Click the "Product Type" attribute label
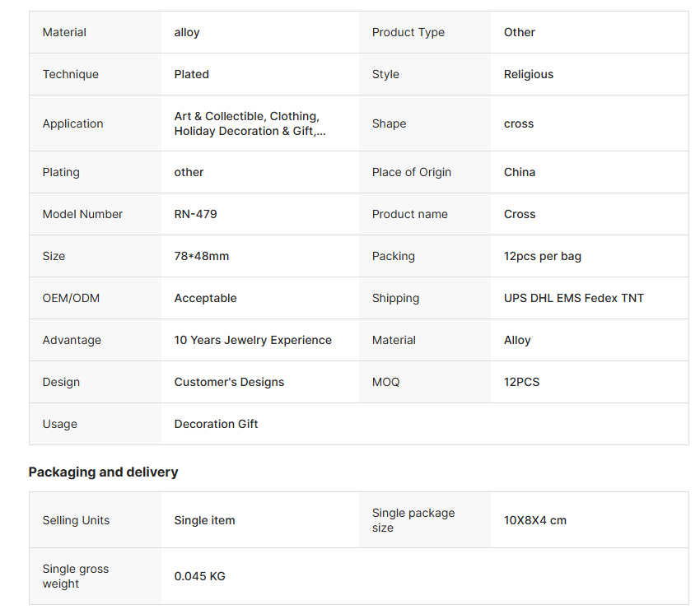This screenshot has height=614, width=700. [408, 32]
